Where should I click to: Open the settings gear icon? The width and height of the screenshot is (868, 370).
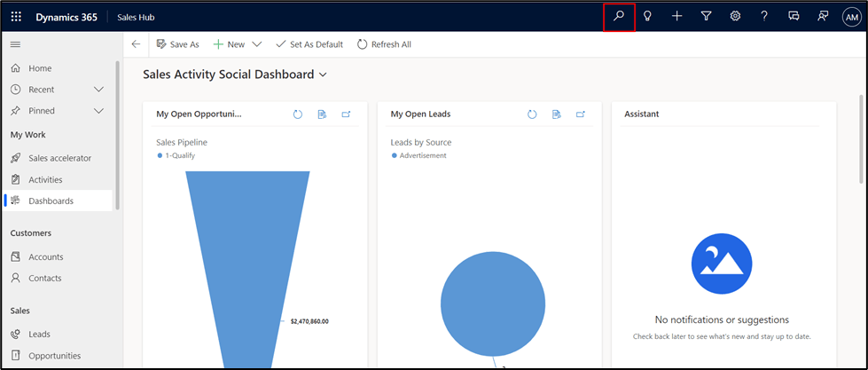pyautogui.click(x=735, y=17)
